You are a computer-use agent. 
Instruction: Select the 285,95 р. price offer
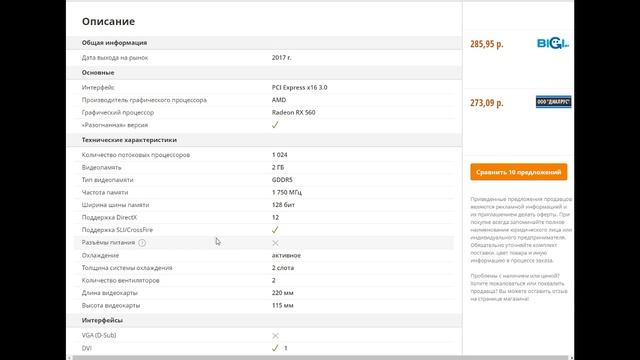click(487, 44)
